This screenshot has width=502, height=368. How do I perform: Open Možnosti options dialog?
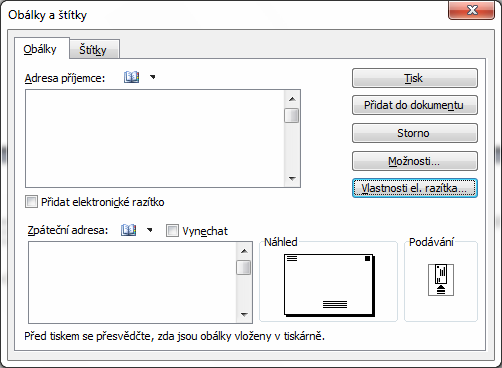[x=415, y=161]
